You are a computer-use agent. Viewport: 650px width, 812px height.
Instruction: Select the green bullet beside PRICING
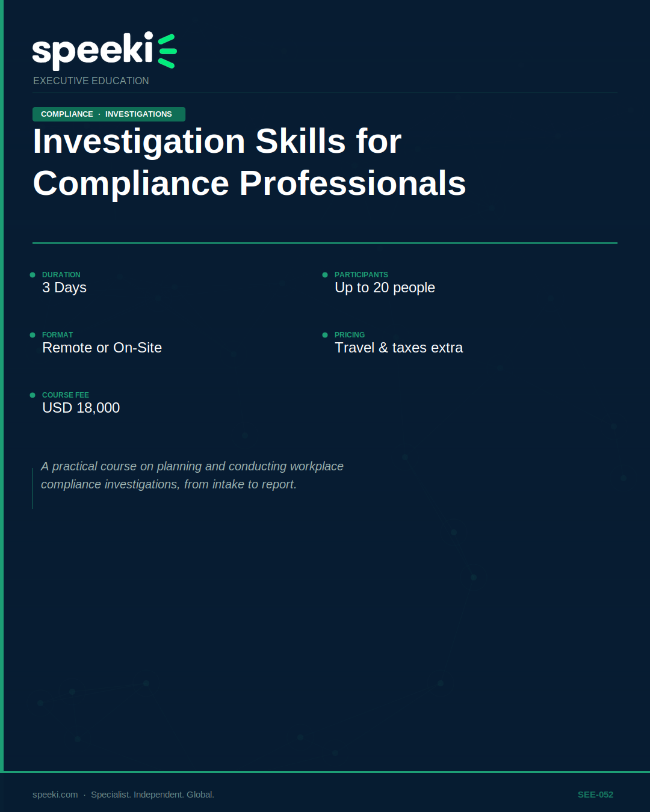[325, 334]
